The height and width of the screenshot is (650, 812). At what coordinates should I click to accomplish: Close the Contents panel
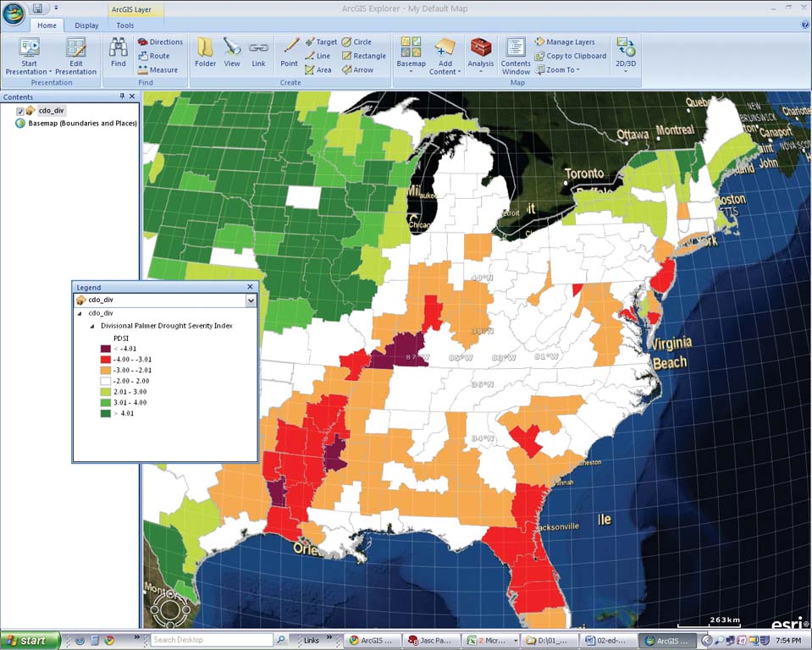point(132,96)
